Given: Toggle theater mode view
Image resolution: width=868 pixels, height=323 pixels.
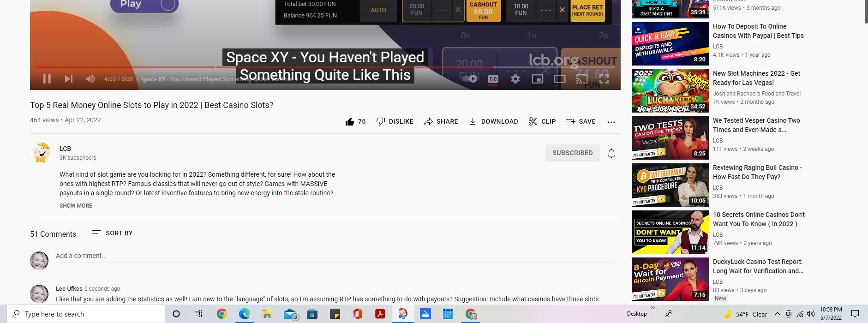Looking at the screenshot, I should coord(560,79).
